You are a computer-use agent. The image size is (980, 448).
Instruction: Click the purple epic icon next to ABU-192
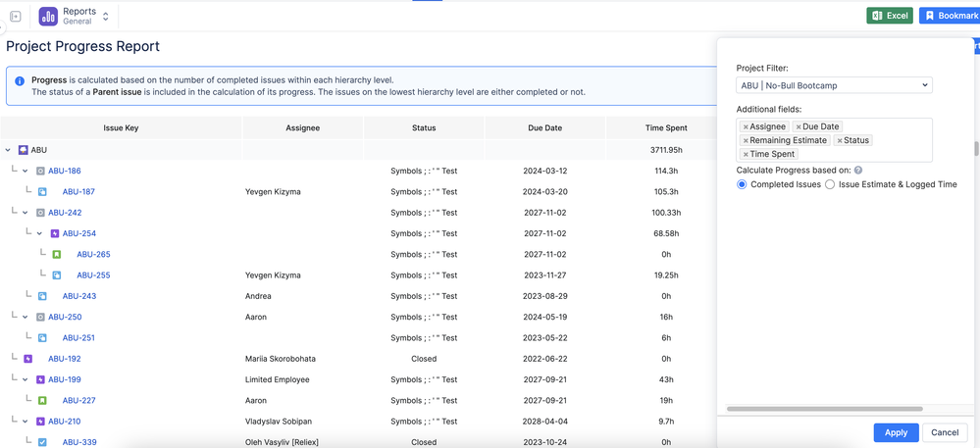tap(28, 359)
